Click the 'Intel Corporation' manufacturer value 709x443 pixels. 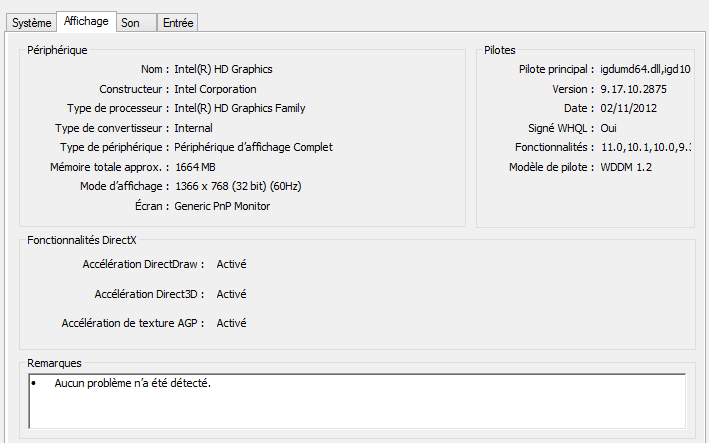(x=215, y=89)
